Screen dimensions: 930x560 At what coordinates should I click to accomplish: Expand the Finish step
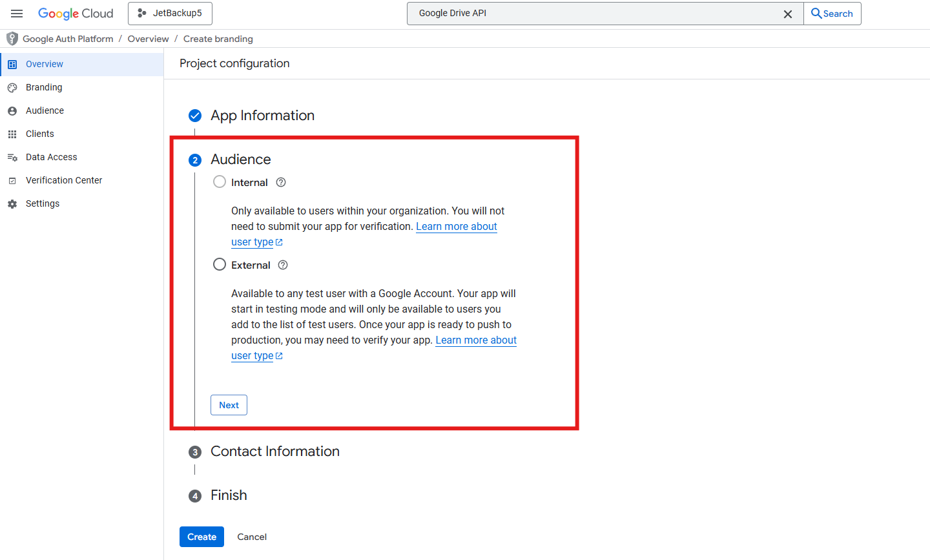[229, 495]
